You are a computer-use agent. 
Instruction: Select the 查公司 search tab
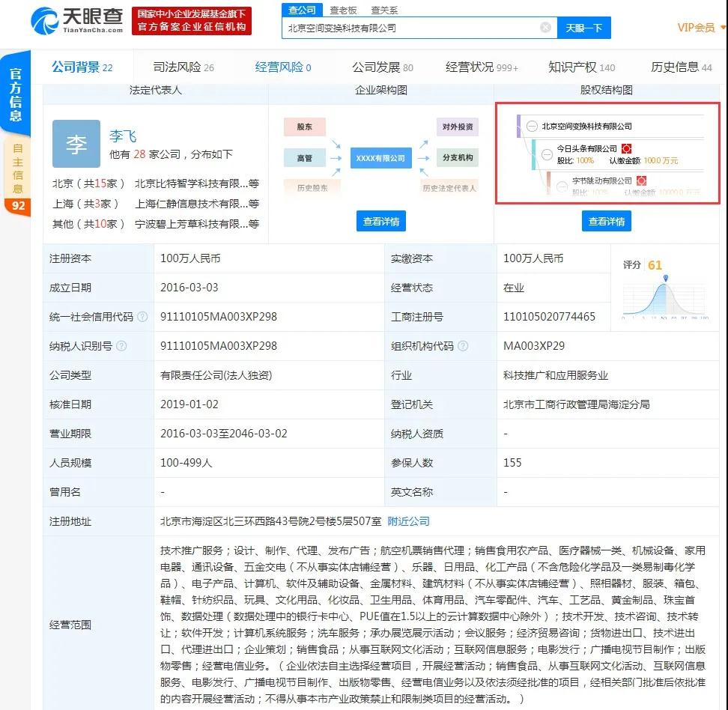pos(302,10)
